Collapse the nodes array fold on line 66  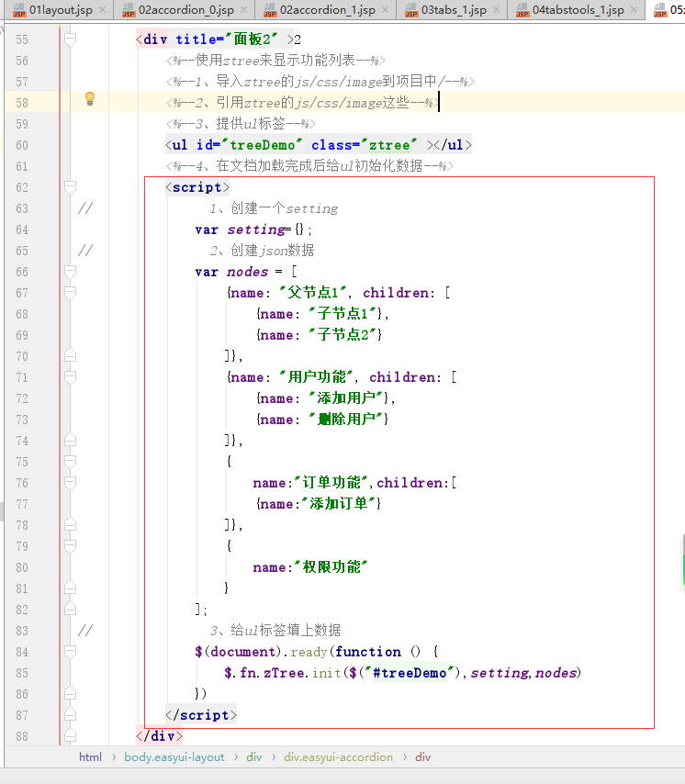71,272
